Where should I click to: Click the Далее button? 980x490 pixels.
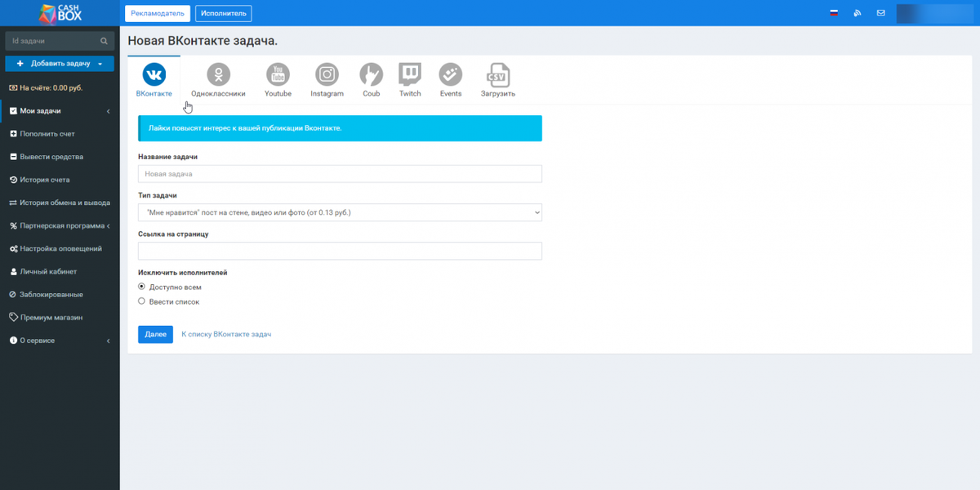pyautogui.click(x=155, y=334)
